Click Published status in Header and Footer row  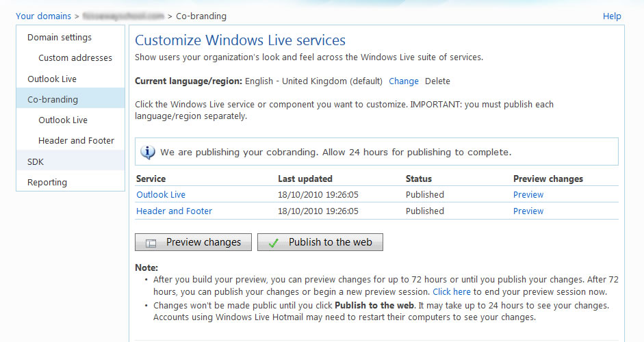425,211
